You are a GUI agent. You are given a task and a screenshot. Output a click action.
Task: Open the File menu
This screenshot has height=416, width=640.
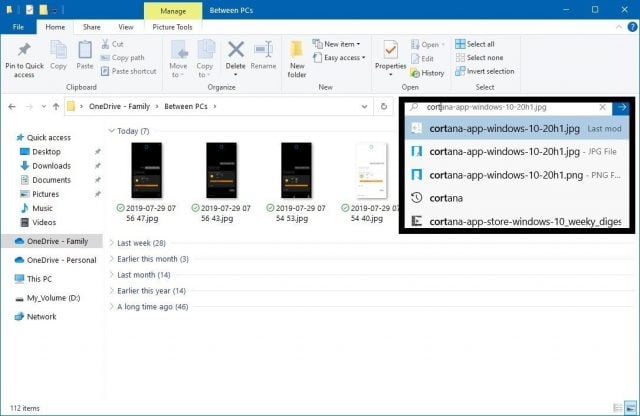[x=18, y=27]
